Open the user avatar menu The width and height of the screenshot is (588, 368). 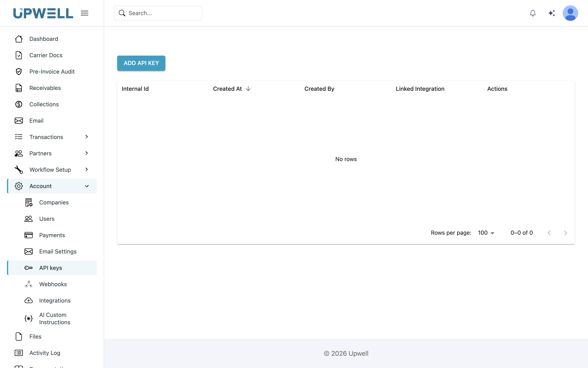tap(570, 13)
